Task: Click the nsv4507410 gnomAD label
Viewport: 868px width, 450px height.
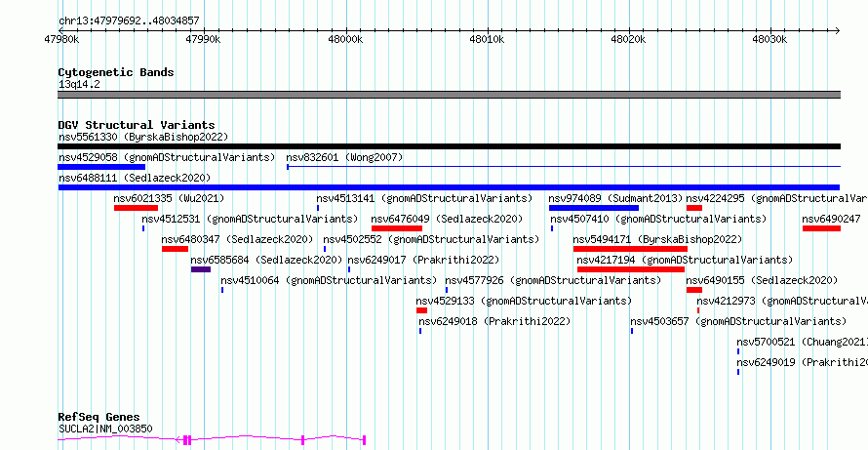Action: [x=658, y=219]
